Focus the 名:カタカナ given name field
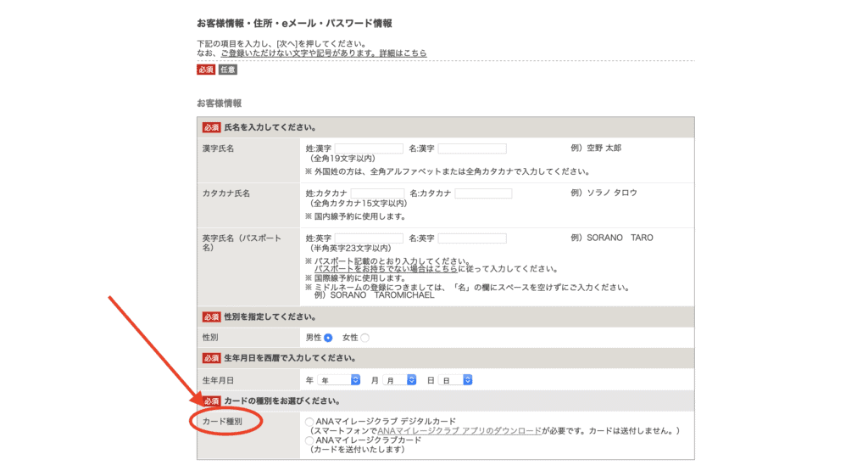The width and height of the screenshot is (868, 465). [483, 193]
